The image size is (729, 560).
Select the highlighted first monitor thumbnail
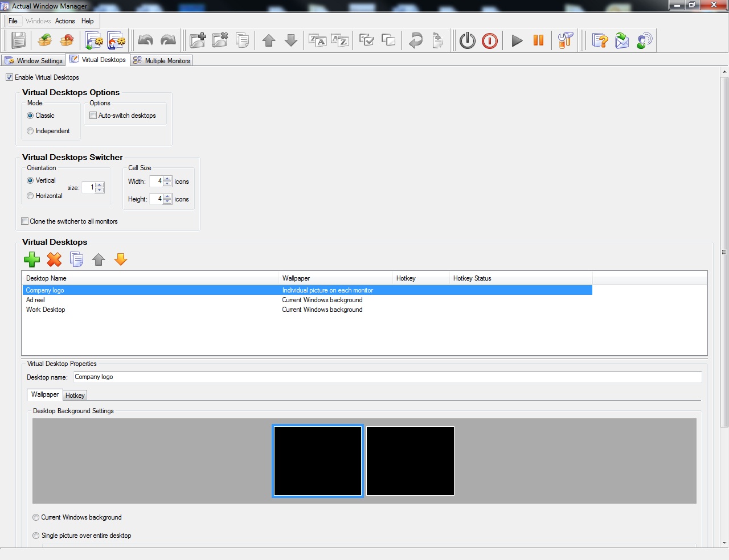[x=318, y=461]
